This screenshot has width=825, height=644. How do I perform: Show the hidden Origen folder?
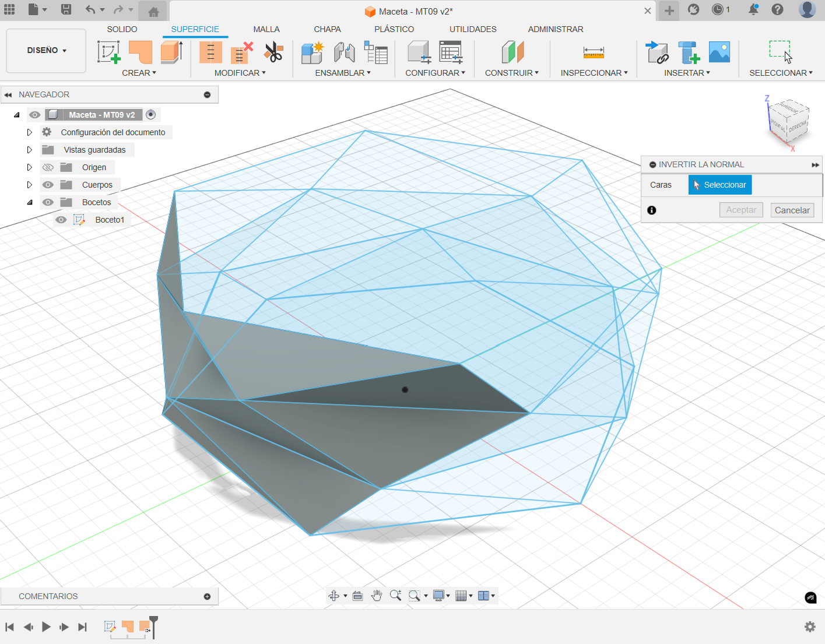pos(48,167)
